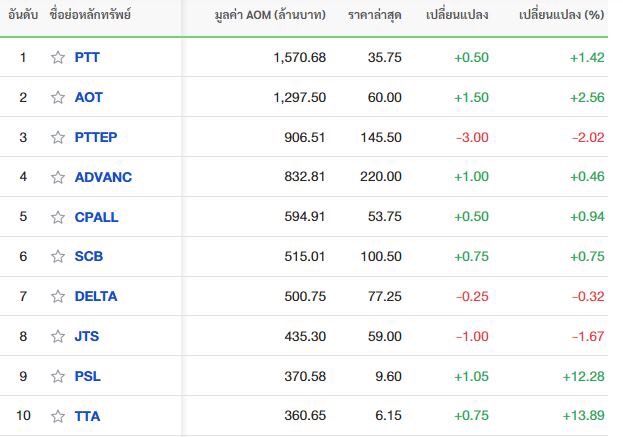Add DELTA to watchlist via star icon
Viewport: 623px width, 437px height.
click(58, 296)
